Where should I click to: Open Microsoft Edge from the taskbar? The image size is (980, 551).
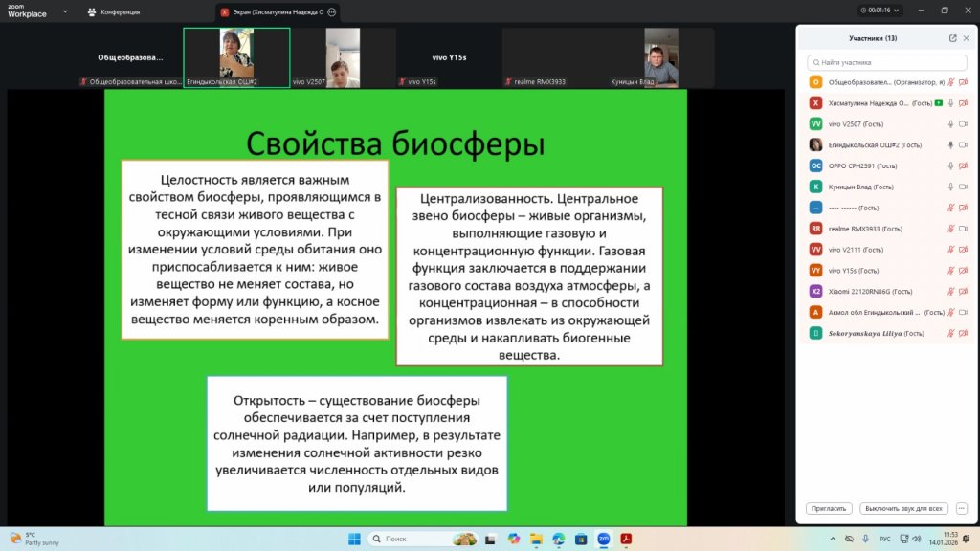click(x=558, y=539)
